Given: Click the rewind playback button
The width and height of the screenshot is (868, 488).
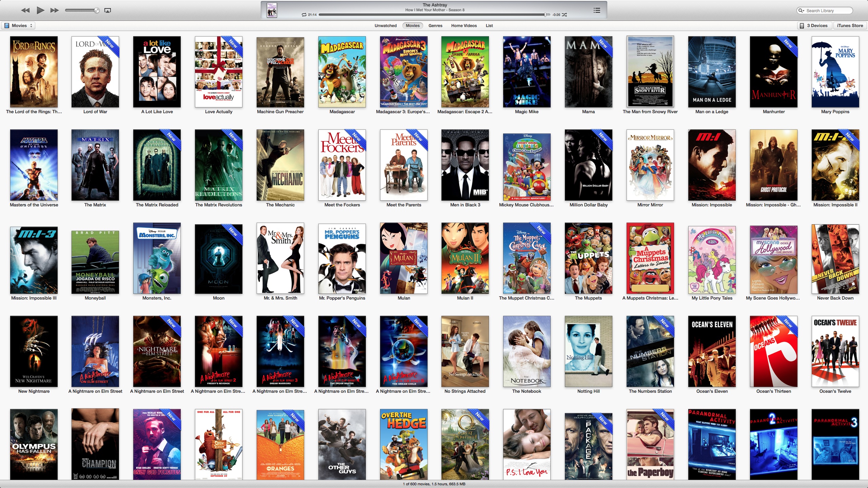Looking at the screenshot, I should [x=25, y=10].
